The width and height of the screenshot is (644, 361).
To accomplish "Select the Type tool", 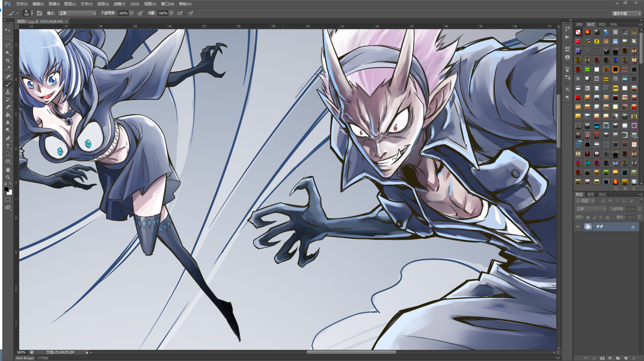I will click(x=8, y=146).
